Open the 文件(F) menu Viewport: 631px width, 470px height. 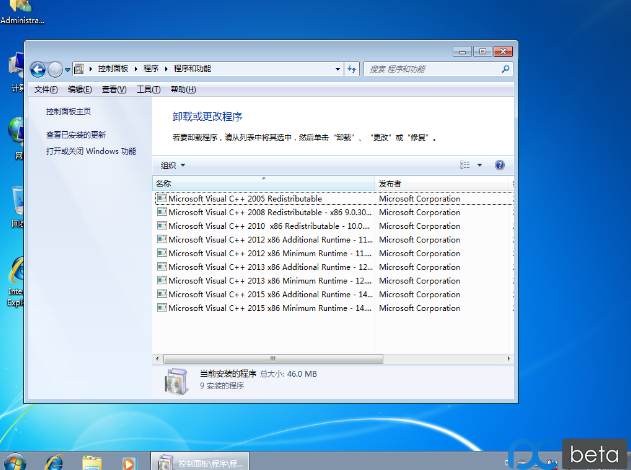tap(46, 90)
